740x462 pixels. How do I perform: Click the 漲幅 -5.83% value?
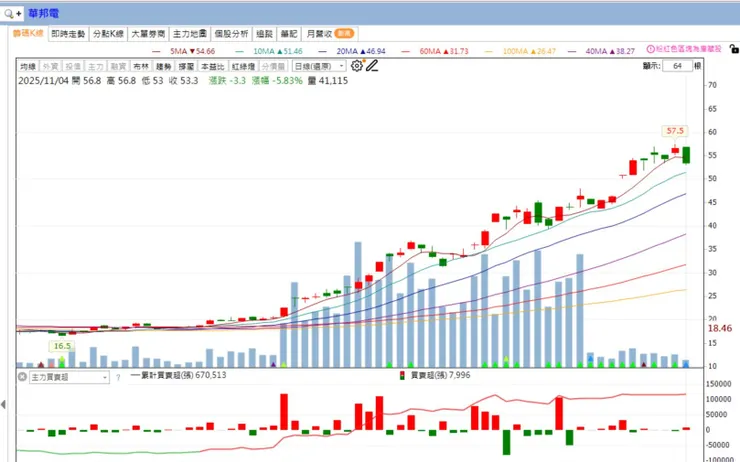277,81
